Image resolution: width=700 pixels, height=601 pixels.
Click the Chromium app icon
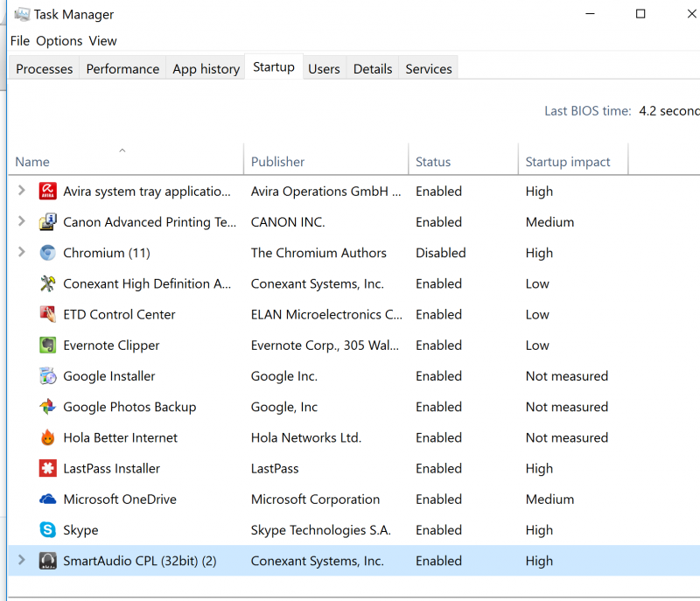(48, 253)
